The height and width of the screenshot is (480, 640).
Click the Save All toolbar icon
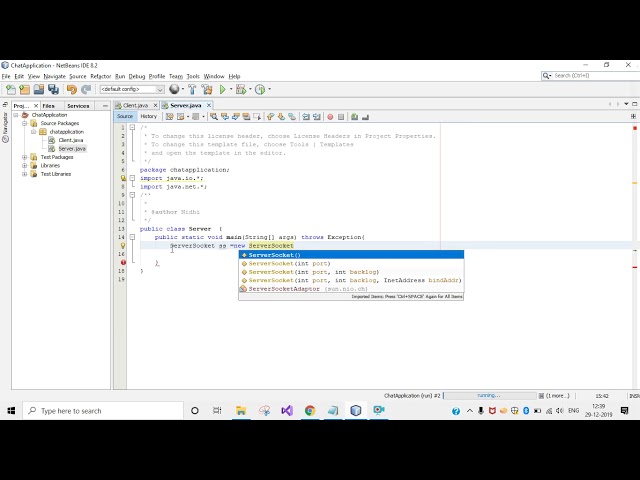click(x=53, y=89)
